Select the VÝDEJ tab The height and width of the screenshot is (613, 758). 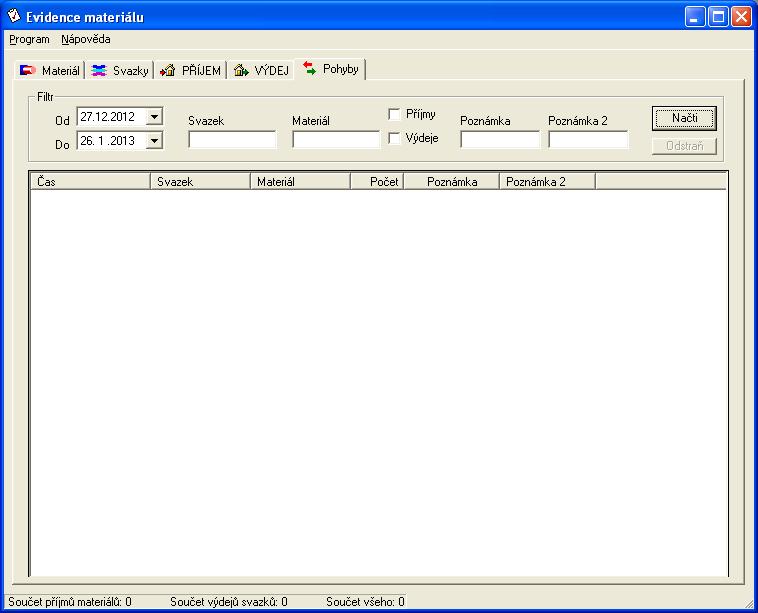[x=262, y=71]
